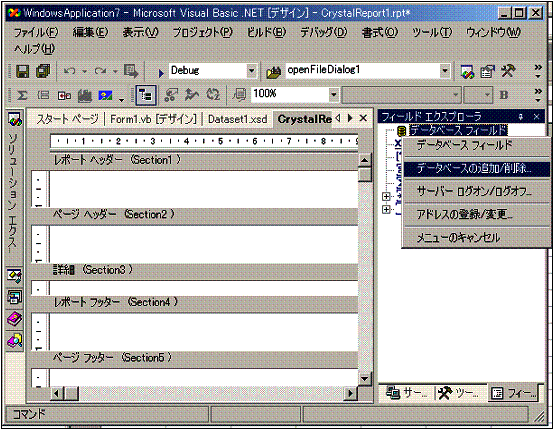Open the 編集(E) menu
553x429 pixels.
click(90, 32)
